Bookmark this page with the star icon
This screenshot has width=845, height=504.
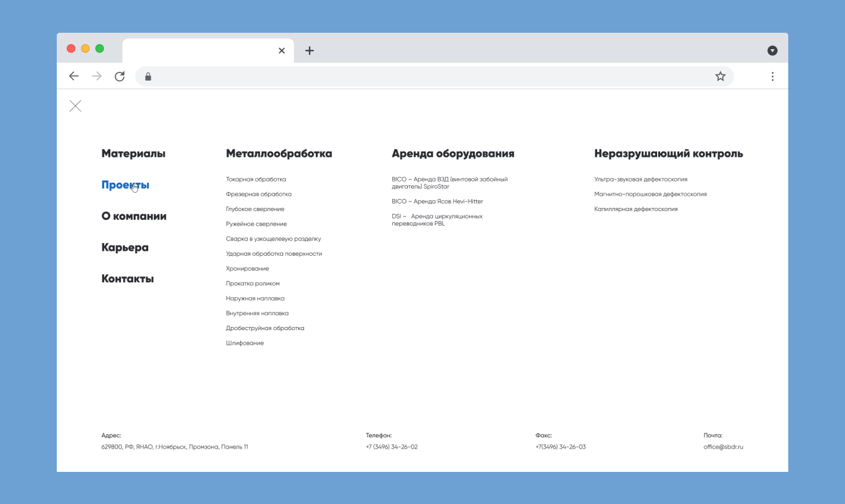tap(720, 76)
